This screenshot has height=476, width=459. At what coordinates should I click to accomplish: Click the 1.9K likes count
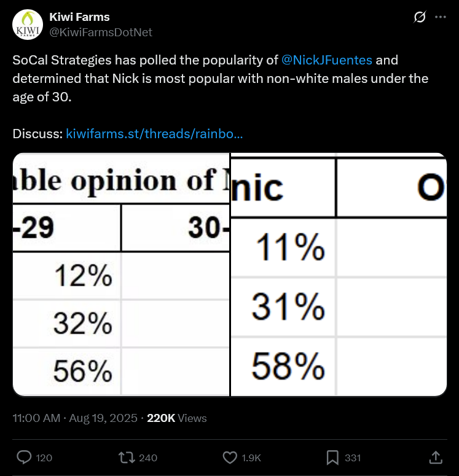point(251,458)
